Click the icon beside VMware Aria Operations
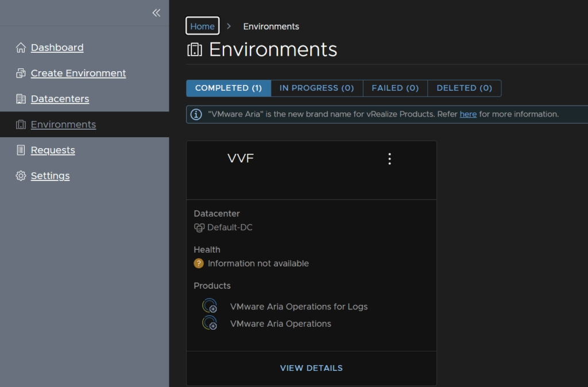 (x=210, y=323)
